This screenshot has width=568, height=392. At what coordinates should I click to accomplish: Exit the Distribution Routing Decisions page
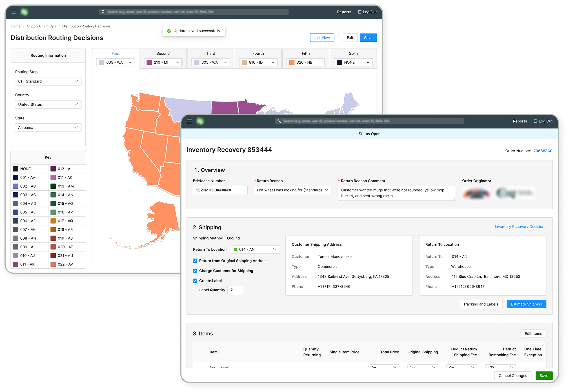pyautogui.click(x=350, y=38)
